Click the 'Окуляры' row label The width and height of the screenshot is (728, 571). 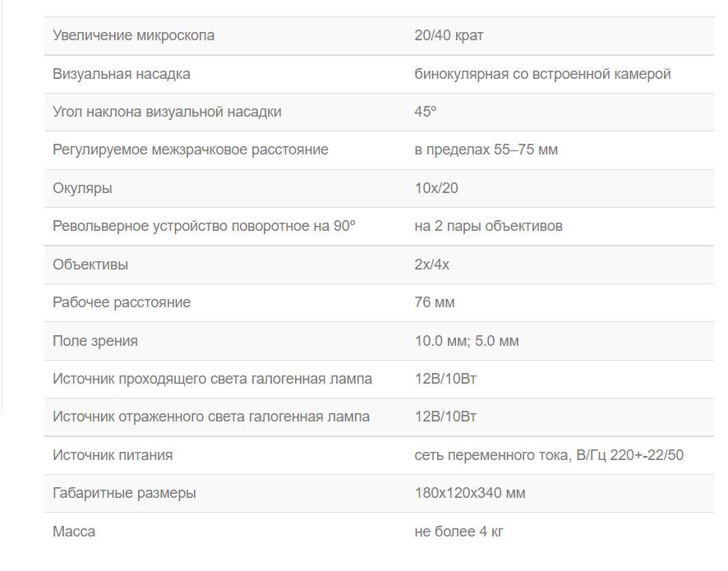(82, 188)
